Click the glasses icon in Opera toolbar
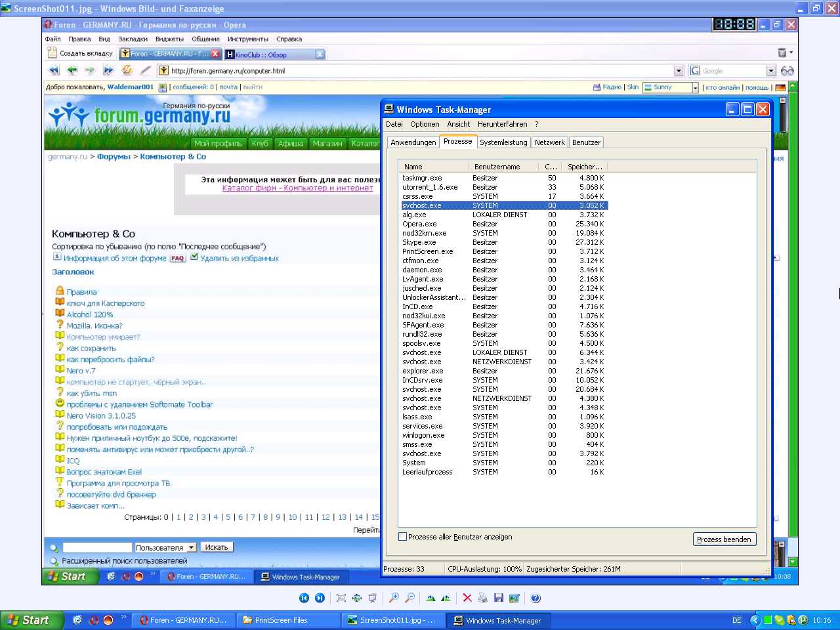Screen dimensions: 840x630 pos(787,70)
